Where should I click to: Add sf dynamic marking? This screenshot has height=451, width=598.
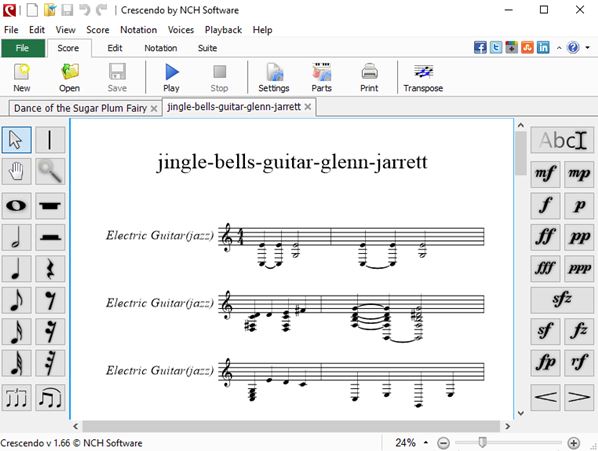[x=545, y=332]
